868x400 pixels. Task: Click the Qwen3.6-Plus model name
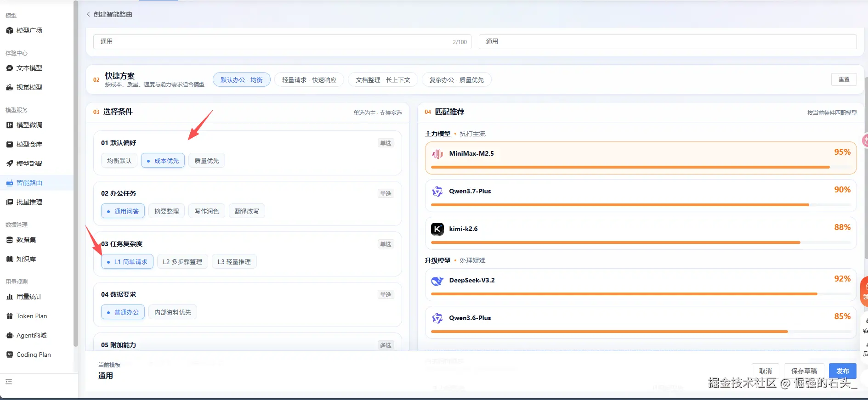470,318
